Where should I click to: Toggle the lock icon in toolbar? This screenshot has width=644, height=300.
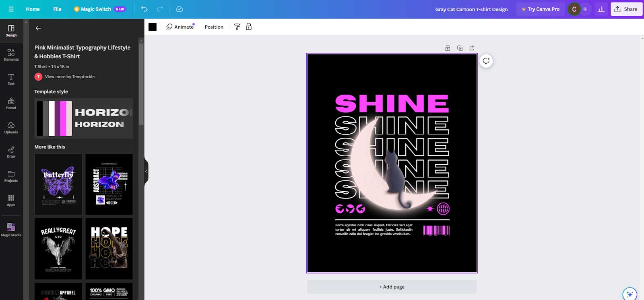(x=249, y=27)
